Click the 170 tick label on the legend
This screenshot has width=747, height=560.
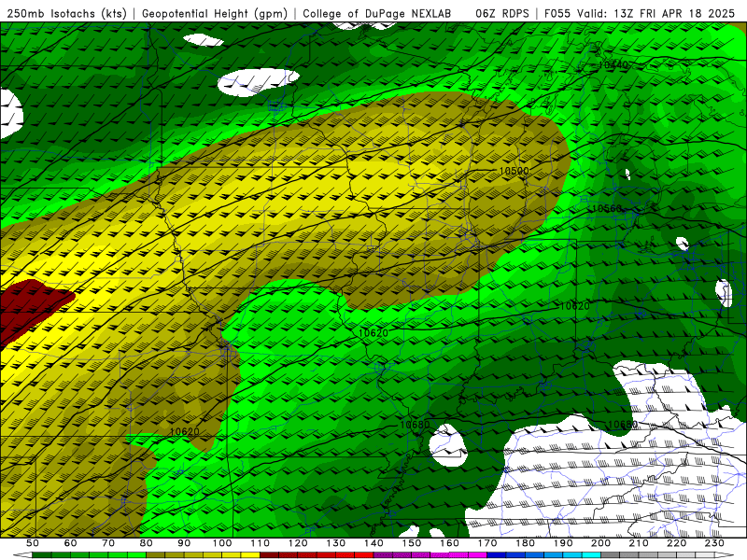pyautogui.click(x=487, y=543)
